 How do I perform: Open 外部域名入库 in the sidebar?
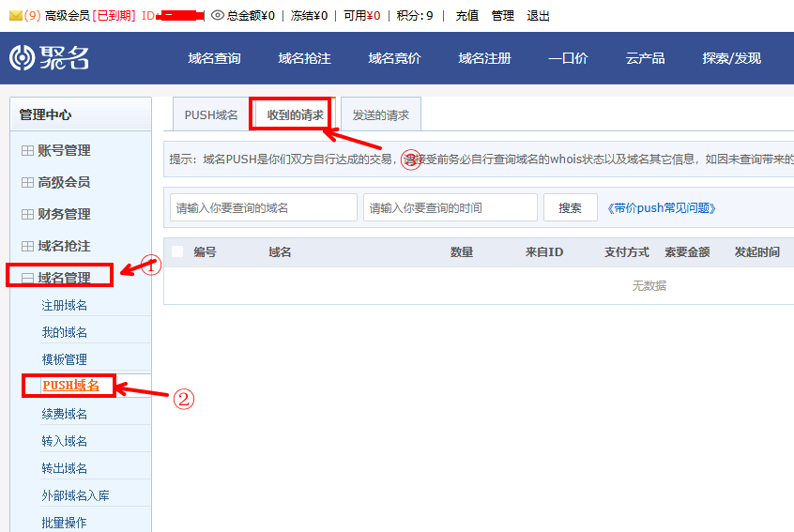[x=75, y=495]
